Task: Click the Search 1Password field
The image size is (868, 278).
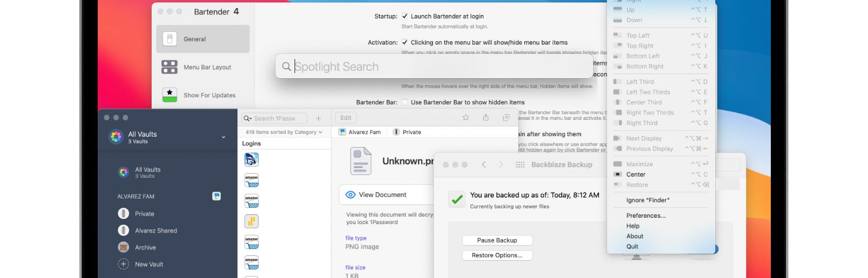Action: [274, 118]
